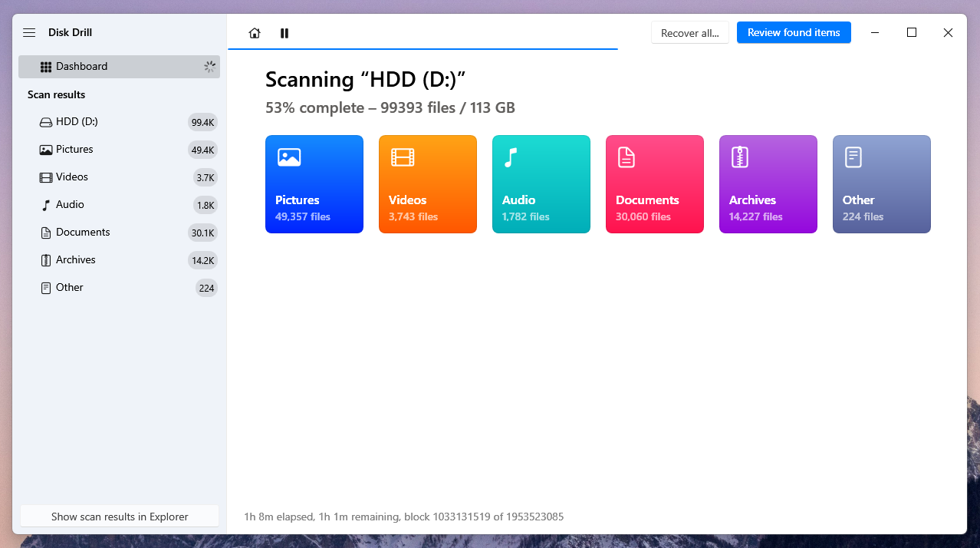Click the Audio note icon in sidebar
The width and height of the screenshot is (980, 548).
point(46,205)
